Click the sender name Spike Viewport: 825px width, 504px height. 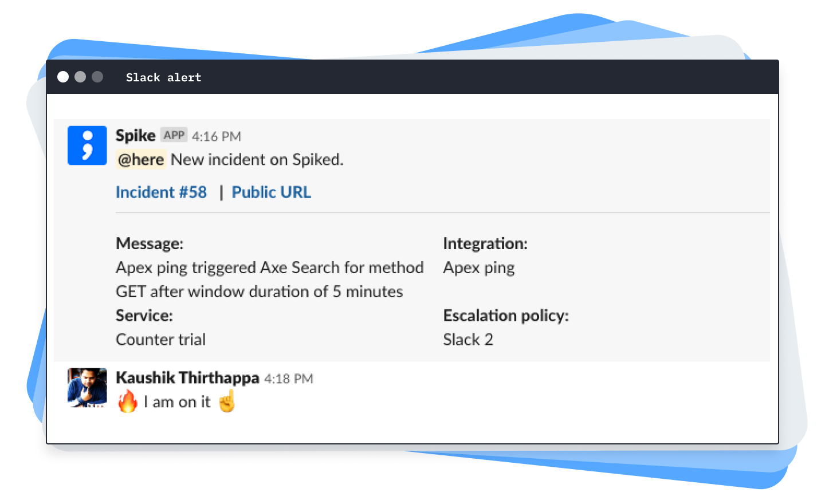[135, 135]
